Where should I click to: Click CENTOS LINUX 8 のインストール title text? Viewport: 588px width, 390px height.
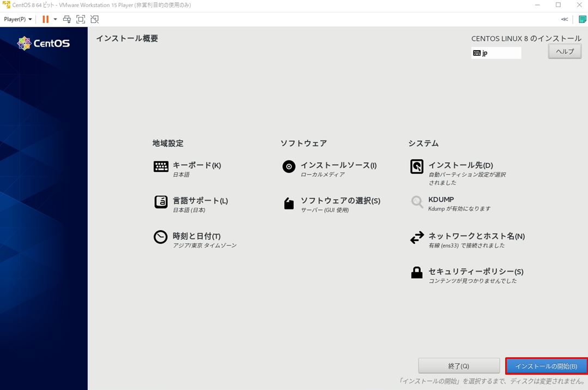(526, 38)
